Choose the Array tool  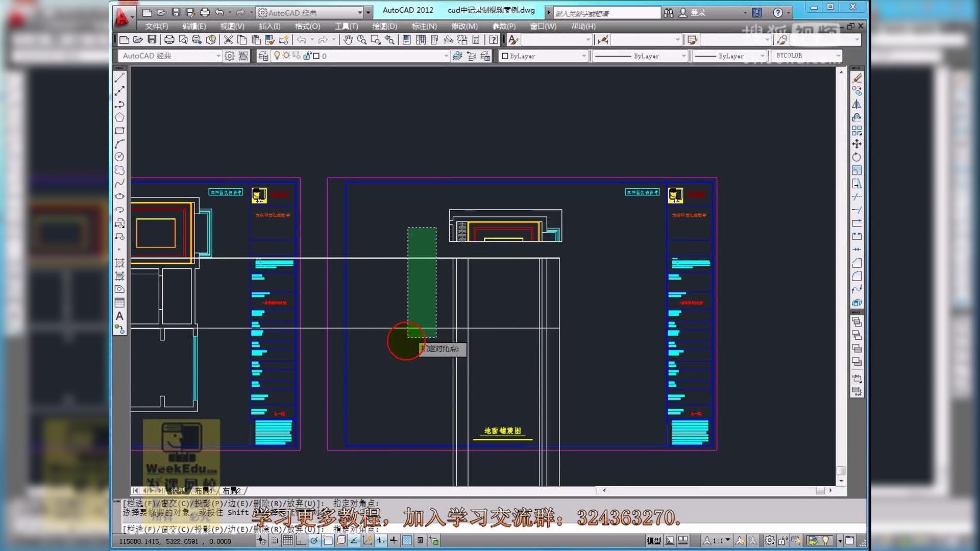pos(857,131)
